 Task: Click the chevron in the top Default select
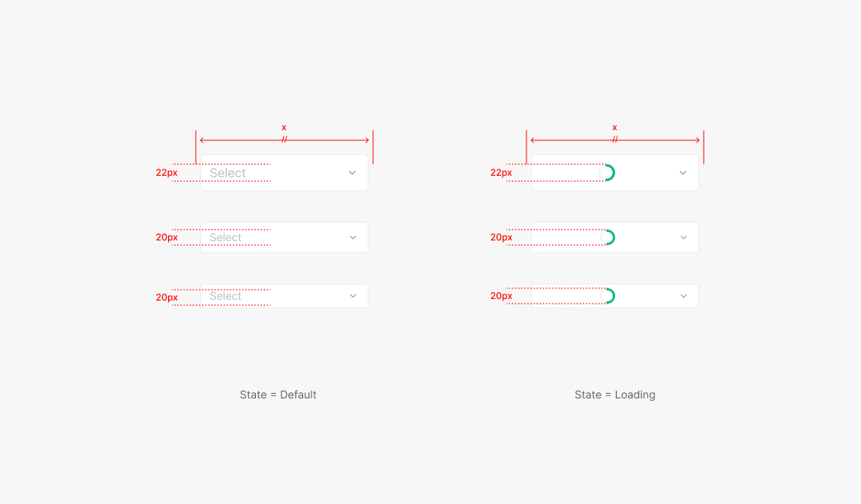point(352,173)
